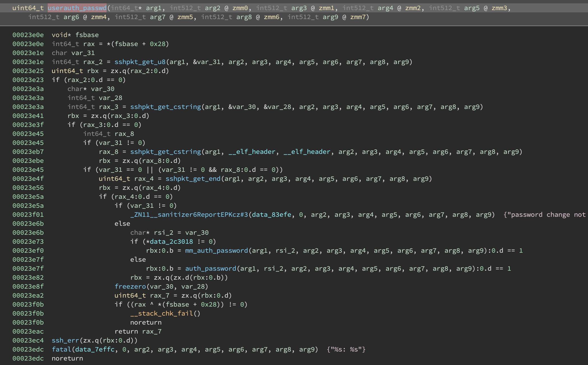The image size is (588, 365).
Task: Select the var_31 variable declaration
Action: tap(83, 53)
